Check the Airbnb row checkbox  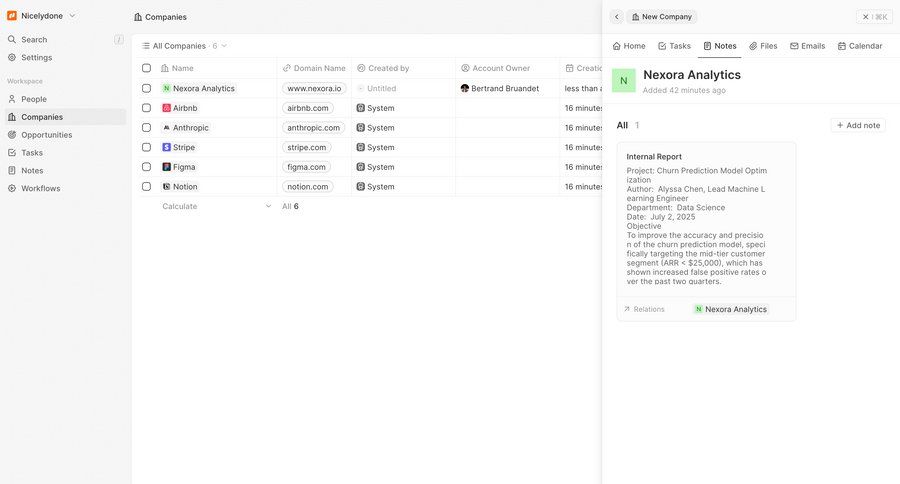146,108
